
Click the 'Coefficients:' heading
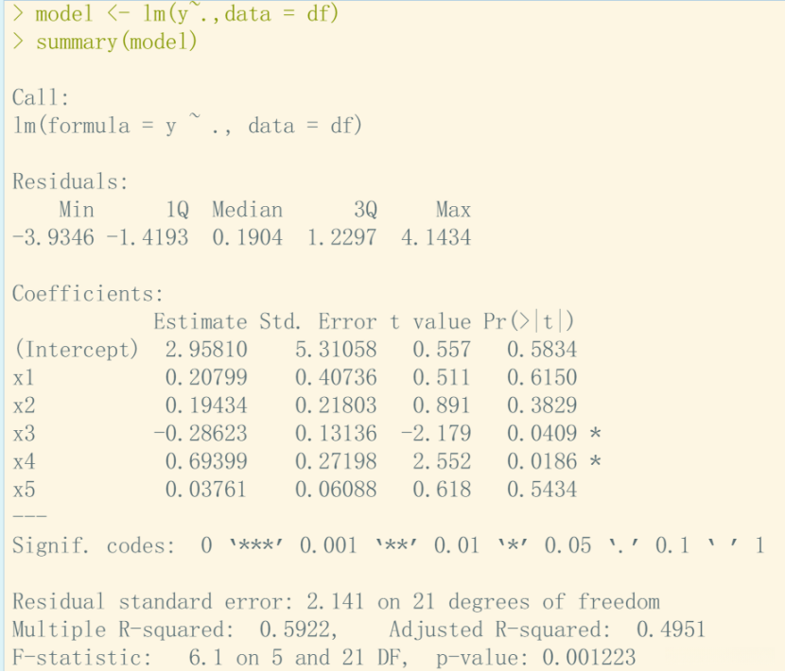click(88, 293)
